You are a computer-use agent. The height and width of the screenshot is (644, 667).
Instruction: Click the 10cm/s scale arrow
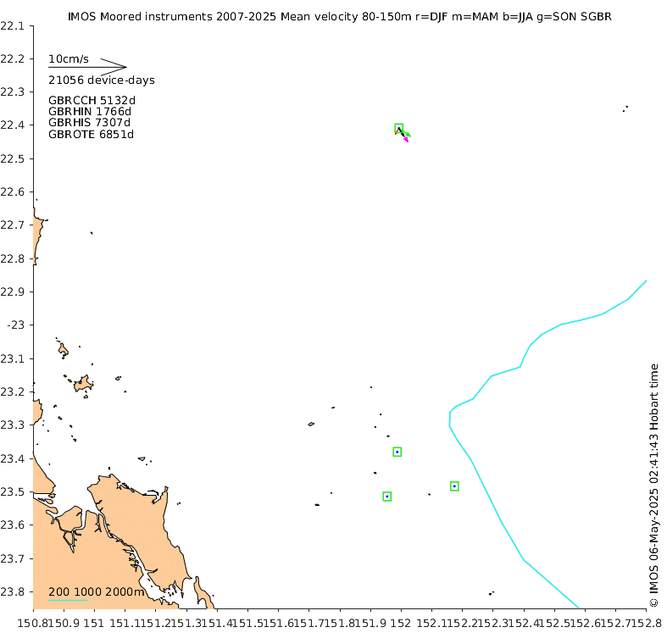[87, 67]
